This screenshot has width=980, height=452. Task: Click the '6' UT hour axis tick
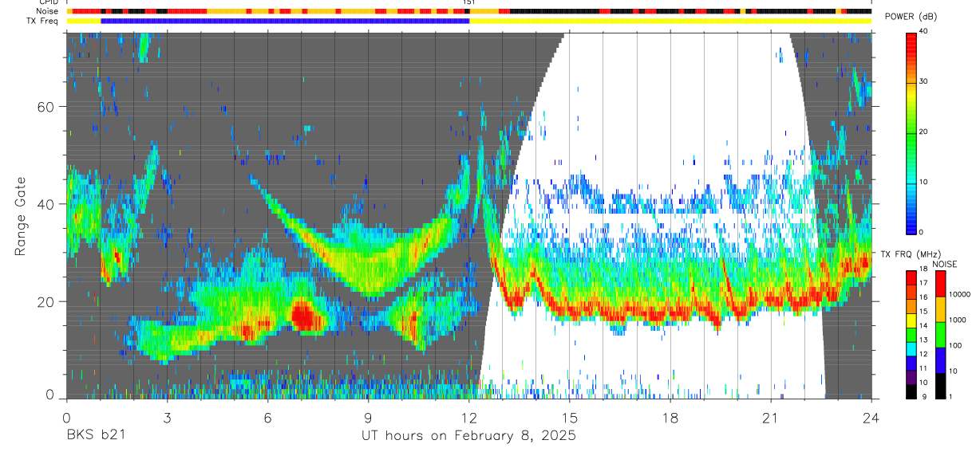coord(267,418)
